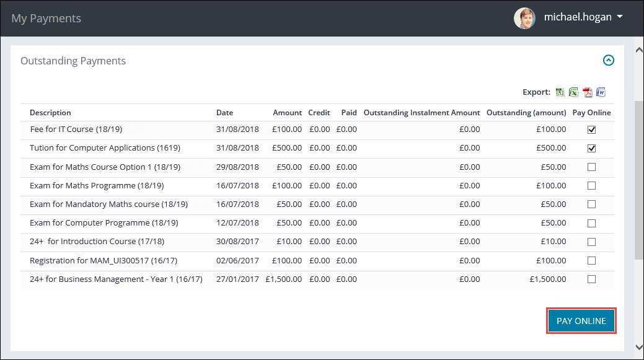Click the 'Outstanding Payments' section heading
Screen dimensions: 644x360
click(x=73, y=61)
